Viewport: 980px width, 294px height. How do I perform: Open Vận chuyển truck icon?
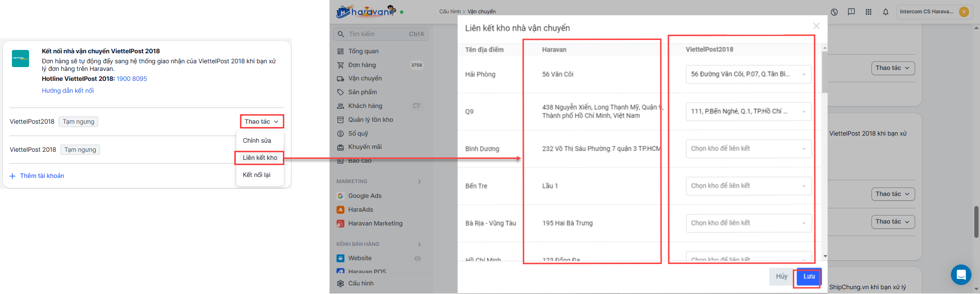coord(340,78)
